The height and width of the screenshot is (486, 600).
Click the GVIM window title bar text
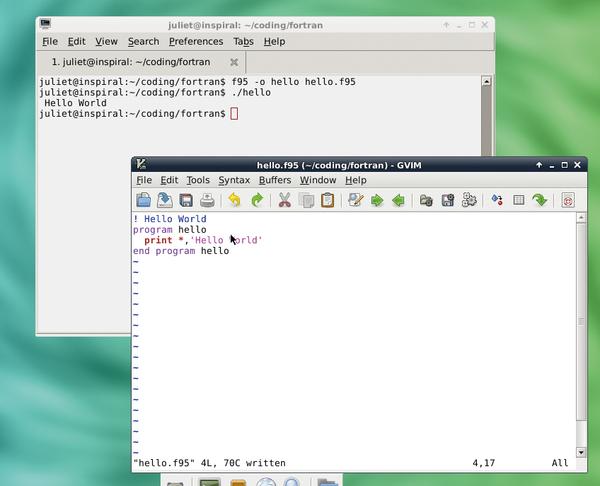click(x=339, y=165)
